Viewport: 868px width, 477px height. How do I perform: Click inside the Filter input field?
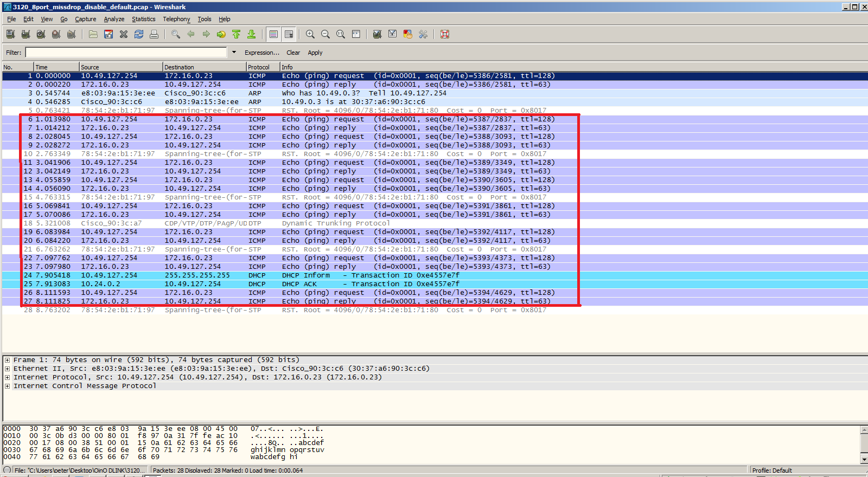coord(126,53)
